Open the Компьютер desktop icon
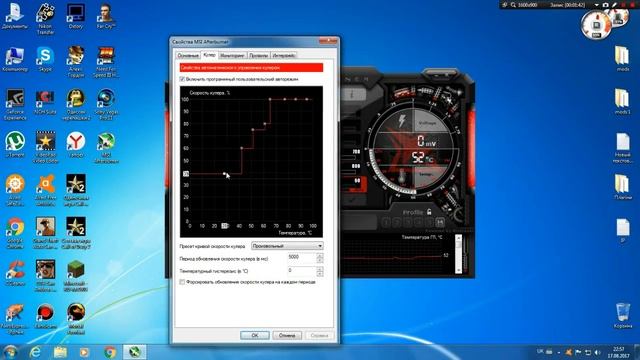Screen dimensions: 640x360 pos(15,59)
